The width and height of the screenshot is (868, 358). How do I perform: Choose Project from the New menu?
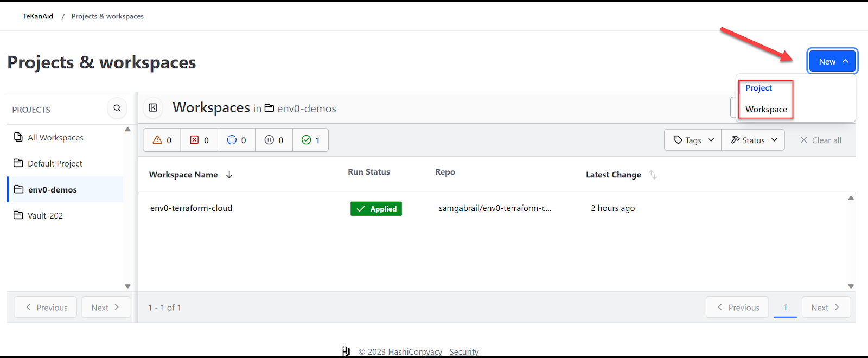(758, 88)
